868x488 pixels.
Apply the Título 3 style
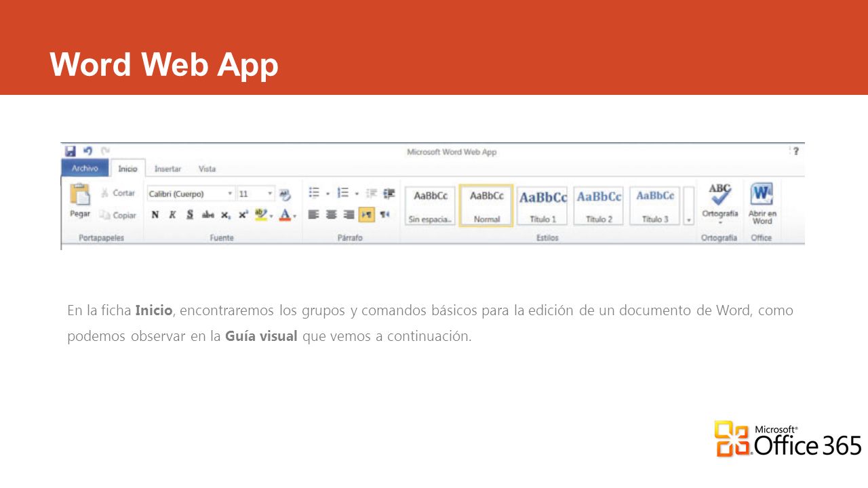click(655, 206)
